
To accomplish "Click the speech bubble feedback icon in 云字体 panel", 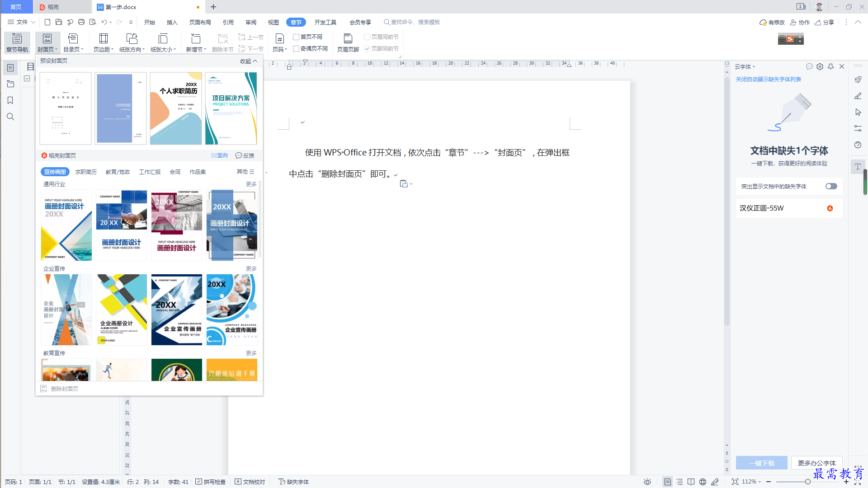I will 809,66.
